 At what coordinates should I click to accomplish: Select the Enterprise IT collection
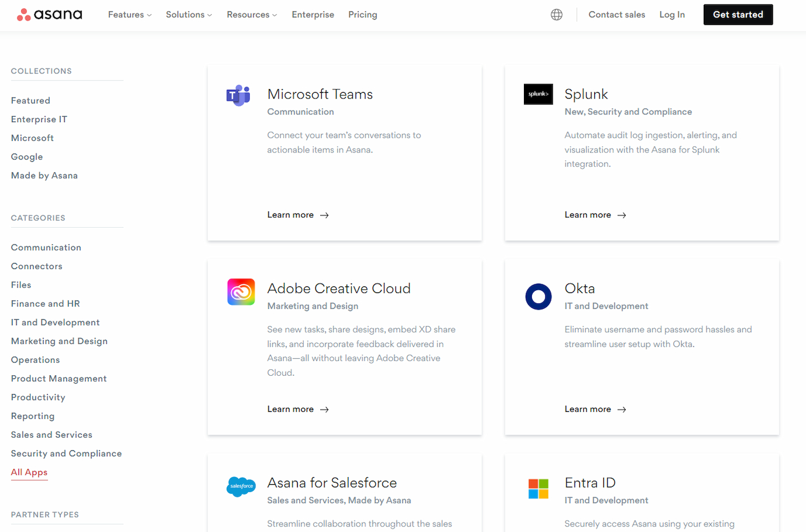[39, 119]
